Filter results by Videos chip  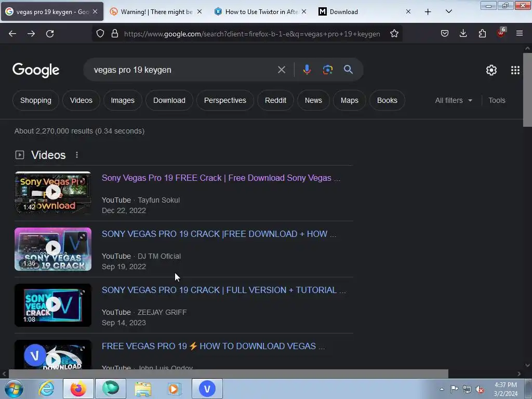(81, 100)
